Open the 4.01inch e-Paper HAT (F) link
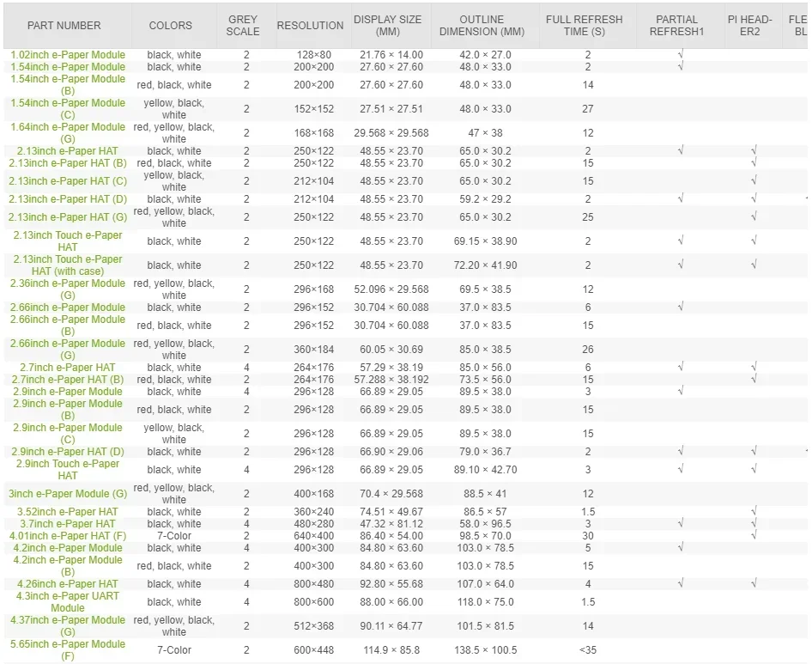The width and height of the screenshot is (812, 664). click(68, 536)
